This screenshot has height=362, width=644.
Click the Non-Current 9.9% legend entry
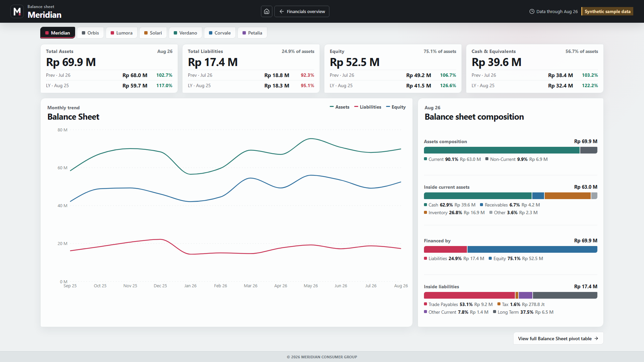(x=517, y=159)
